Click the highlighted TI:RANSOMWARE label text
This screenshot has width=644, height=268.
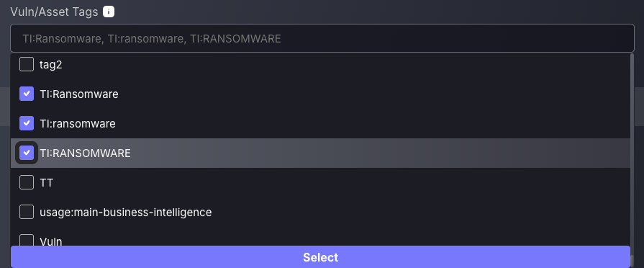[x=85, y=153]
